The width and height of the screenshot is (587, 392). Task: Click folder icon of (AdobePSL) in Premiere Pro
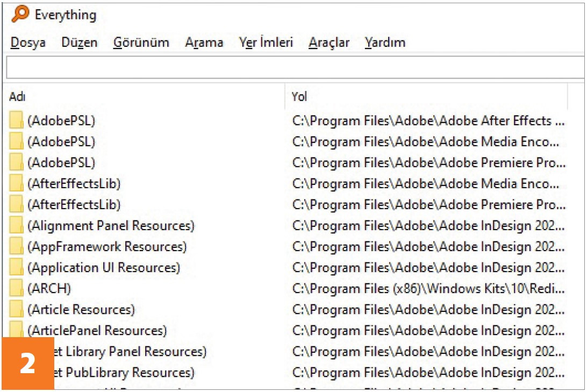click(x=16, y=162)
